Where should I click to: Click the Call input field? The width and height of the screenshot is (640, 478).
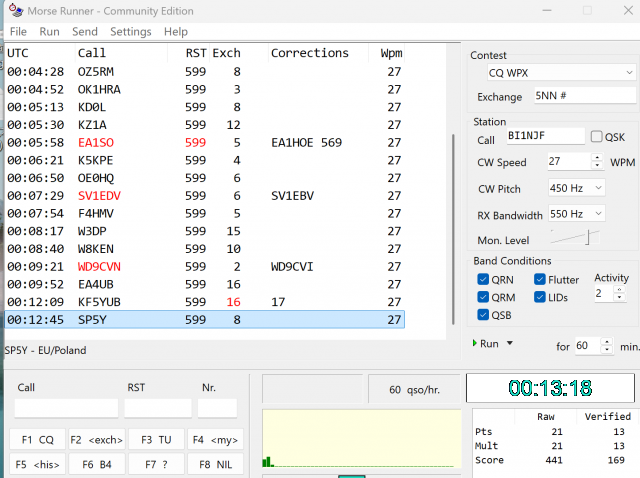(67, 408)
